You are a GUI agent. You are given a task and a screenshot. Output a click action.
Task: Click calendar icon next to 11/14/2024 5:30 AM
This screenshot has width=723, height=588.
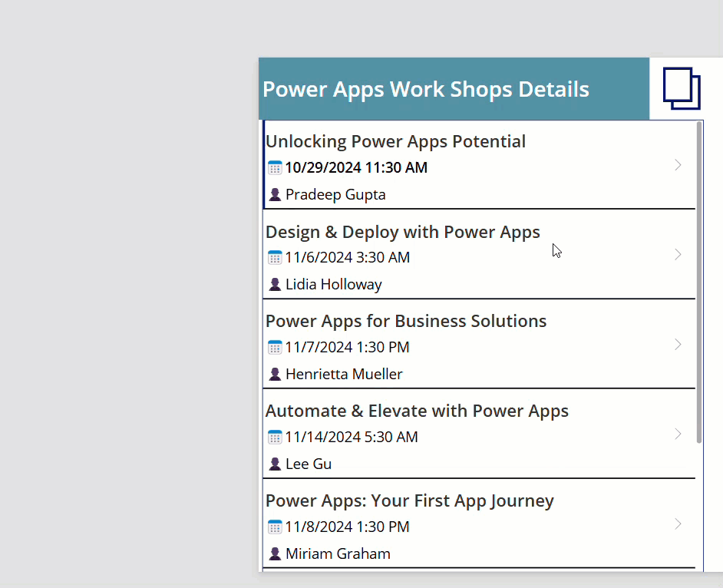[275, 437]
